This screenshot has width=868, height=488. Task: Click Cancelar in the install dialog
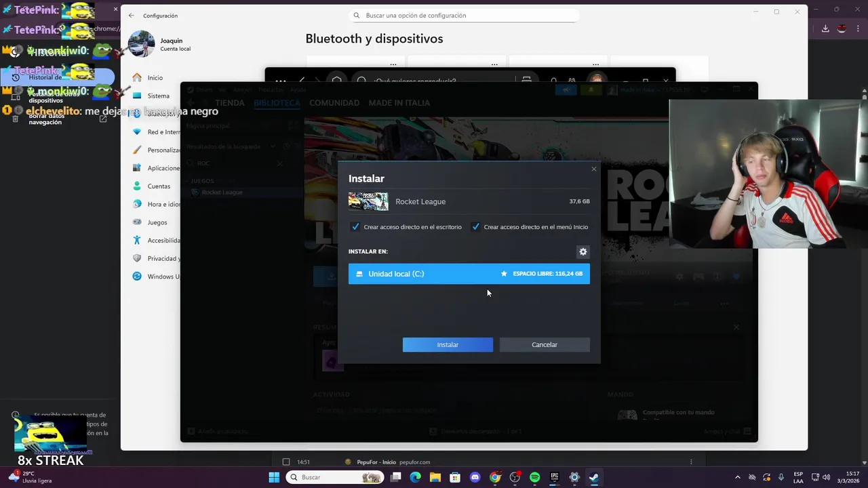pyautogui.click(x=545, y=344)
